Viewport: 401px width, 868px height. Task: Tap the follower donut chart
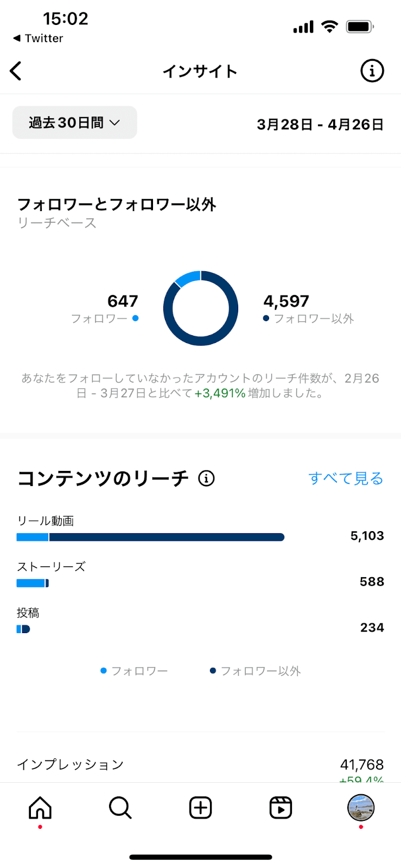(x=201, y=308)
